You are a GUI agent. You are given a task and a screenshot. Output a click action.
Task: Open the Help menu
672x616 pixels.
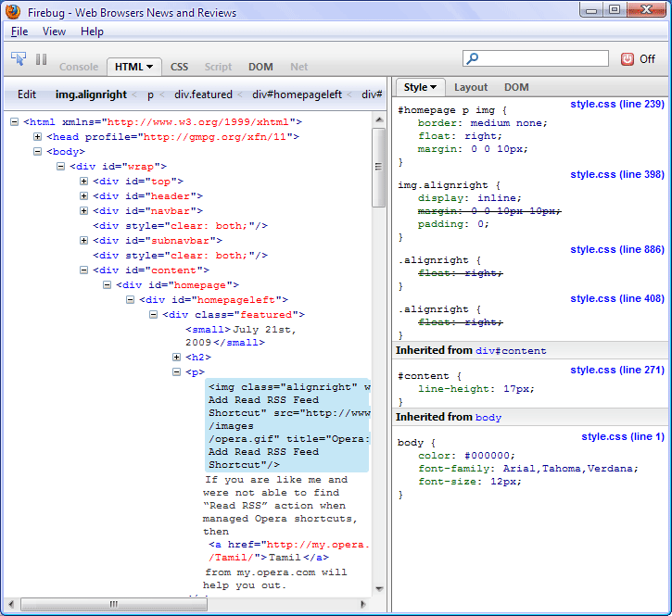coord(92,31)
